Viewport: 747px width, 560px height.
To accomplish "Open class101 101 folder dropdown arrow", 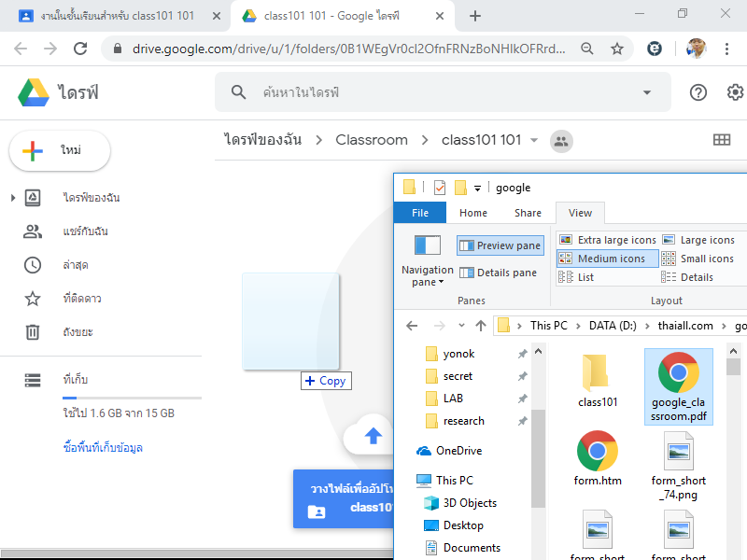I will [x=534, y=140].
